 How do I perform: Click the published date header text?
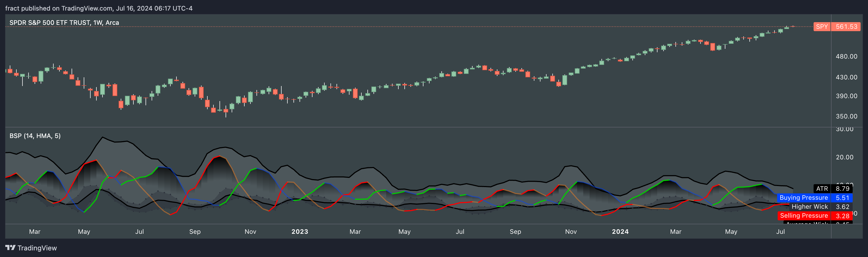tap(99, 8)
